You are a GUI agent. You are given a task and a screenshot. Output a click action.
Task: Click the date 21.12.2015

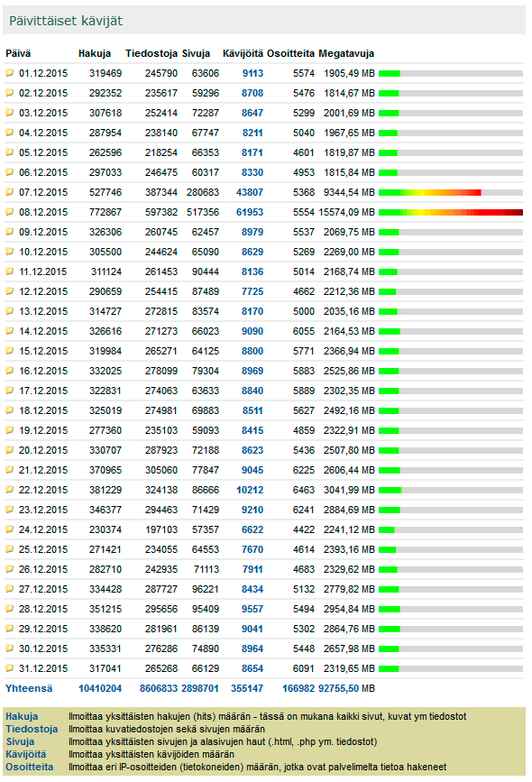(x=43, y=470)
